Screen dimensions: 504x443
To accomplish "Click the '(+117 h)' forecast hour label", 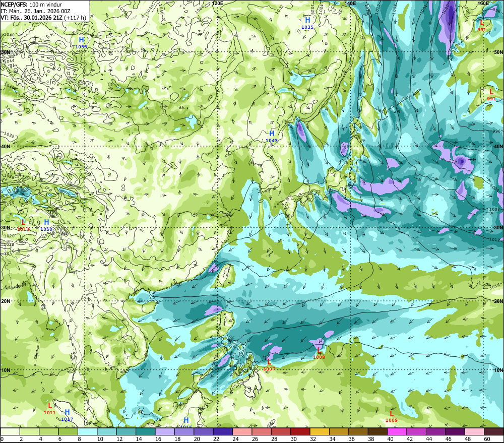I will pos(75,17).
